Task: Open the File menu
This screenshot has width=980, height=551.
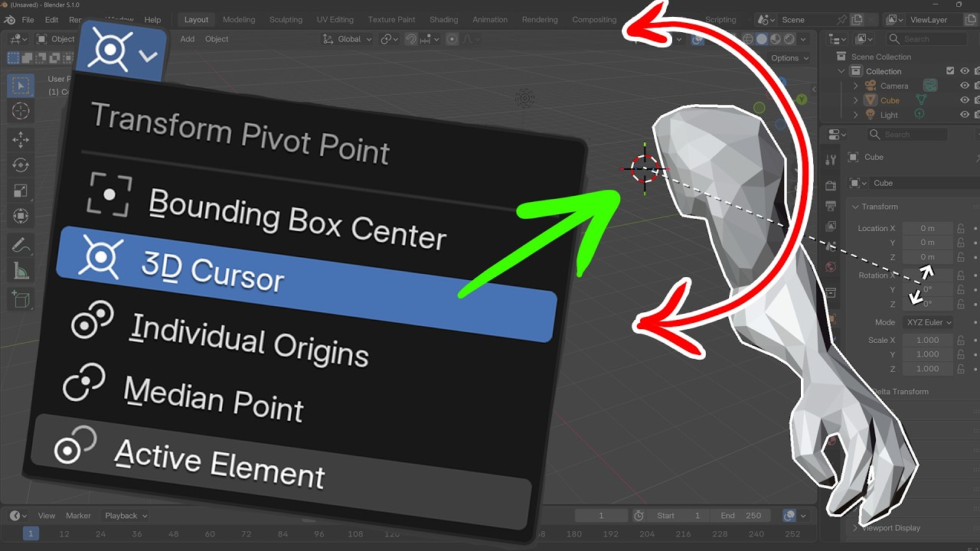Action: pyautogui.click(x=28, y=19)
